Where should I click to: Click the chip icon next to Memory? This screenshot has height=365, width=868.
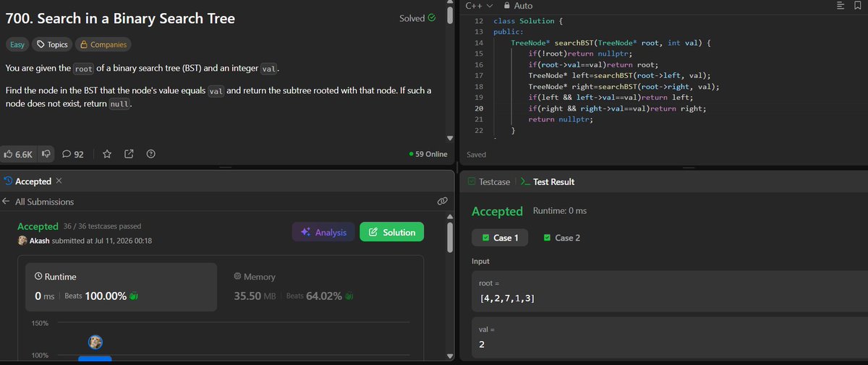238,277
